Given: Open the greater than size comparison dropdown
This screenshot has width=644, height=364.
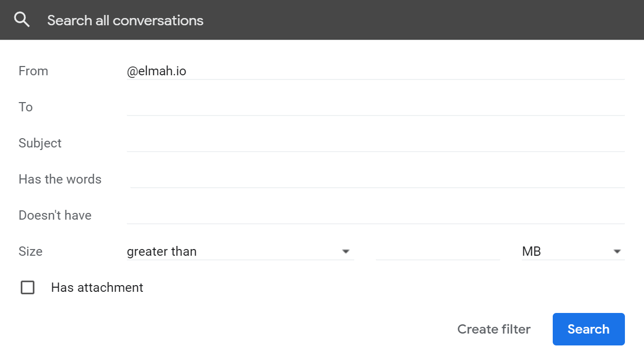Looking at the screenshot, I should (x=240, y=252).
